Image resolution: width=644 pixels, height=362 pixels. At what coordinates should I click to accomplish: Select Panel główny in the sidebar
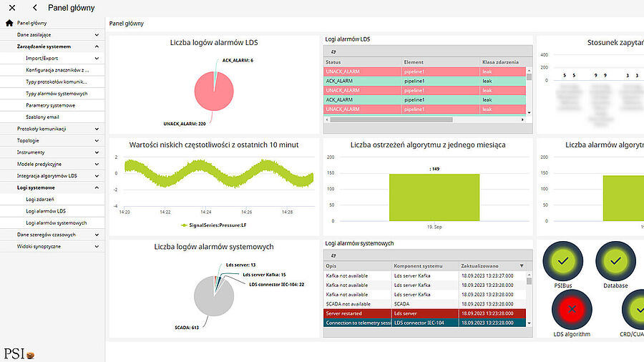pos(31,23)
